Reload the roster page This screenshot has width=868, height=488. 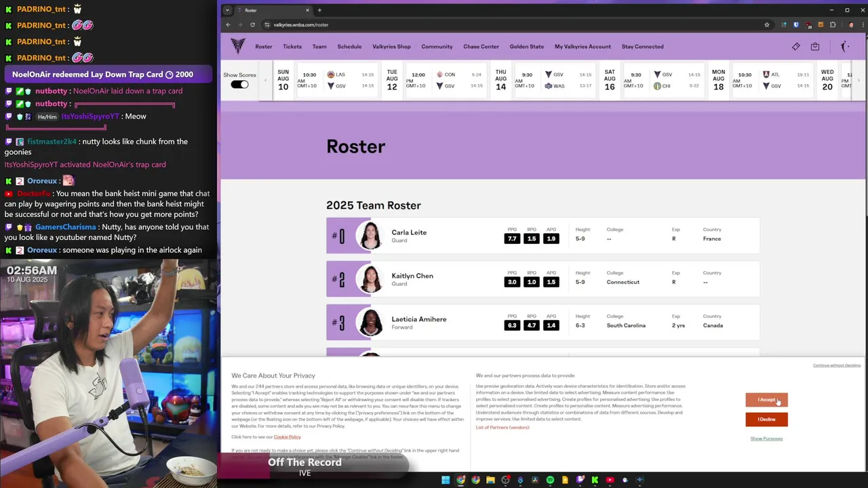click(x=252, y=24)
